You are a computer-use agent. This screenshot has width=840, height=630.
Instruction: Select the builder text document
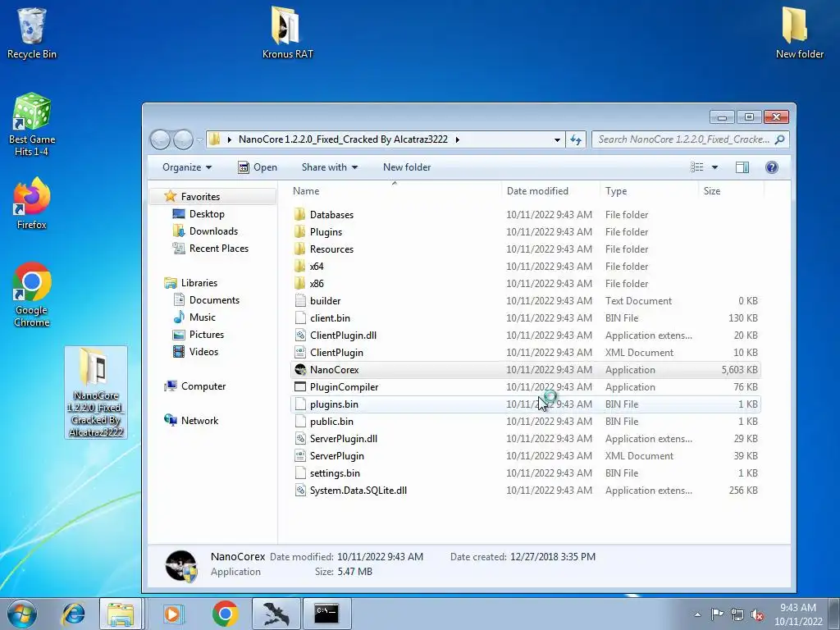(526, 300)
